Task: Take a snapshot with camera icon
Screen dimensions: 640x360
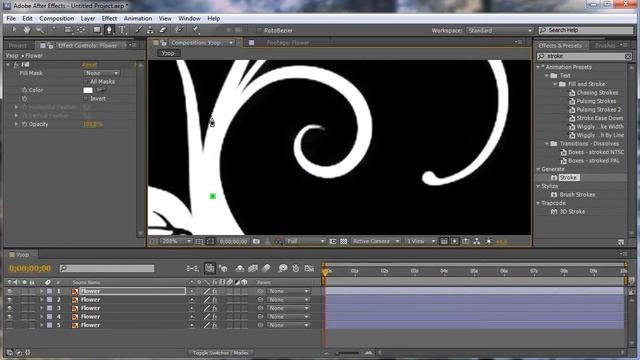Action: click(x=256, y=242)
